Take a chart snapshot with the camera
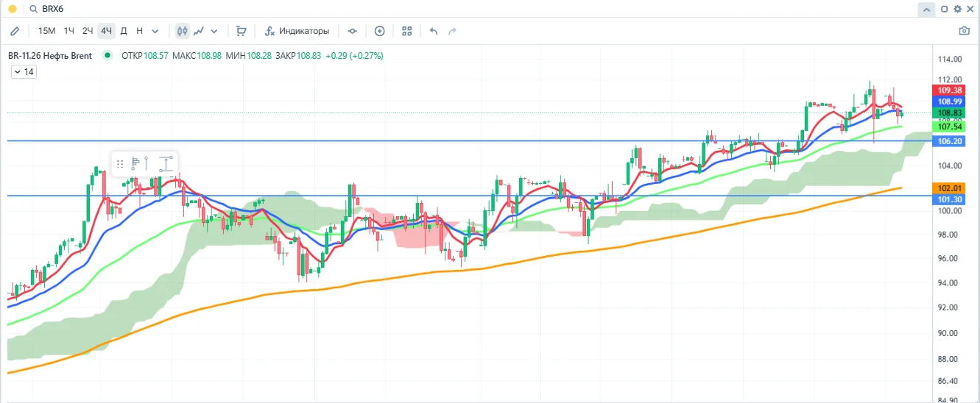This screenshot has height=403, width=980. pos(964,31)
